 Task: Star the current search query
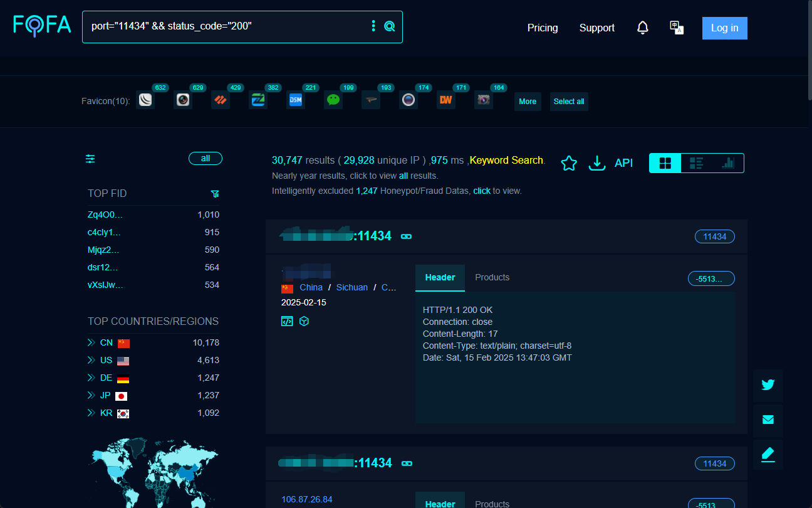tap(569, 162)
